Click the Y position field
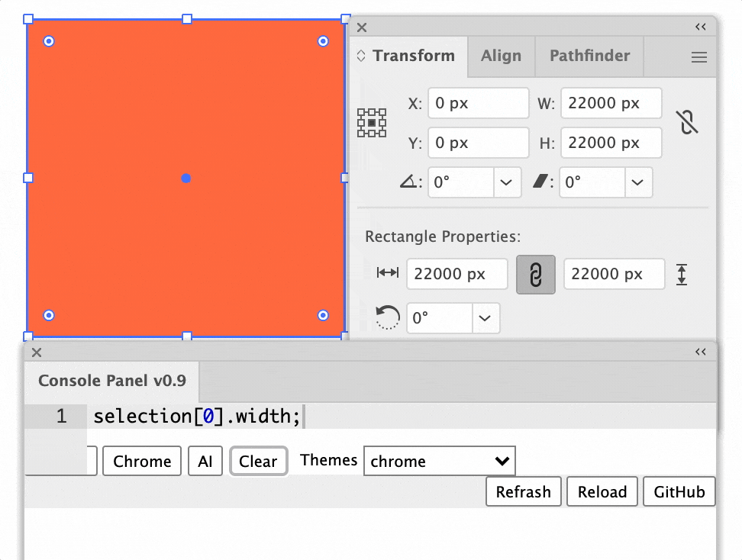The height and width of the screenshot is (560, 742). (x=479, y=143)
